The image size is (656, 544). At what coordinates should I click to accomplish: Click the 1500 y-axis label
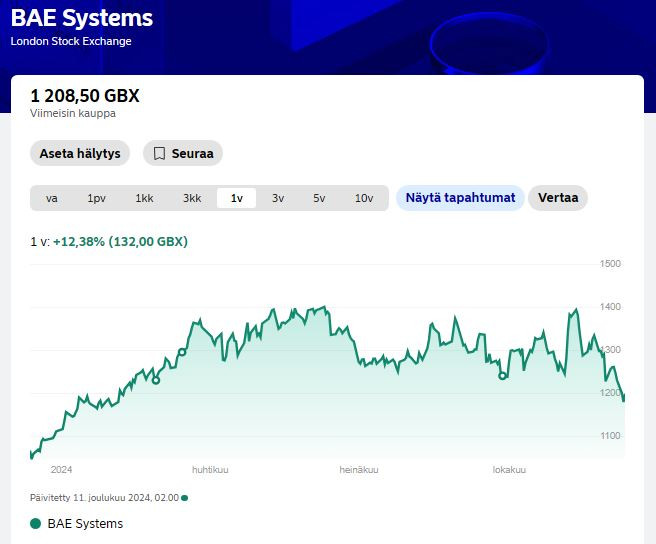[610, 264]
